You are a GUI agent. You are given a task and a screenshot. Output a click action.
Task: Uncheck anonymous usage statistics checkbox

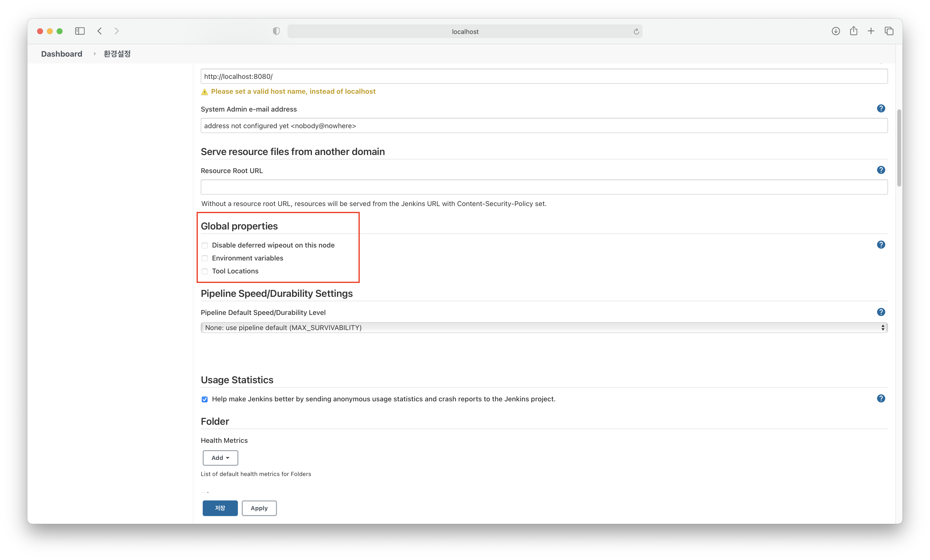[205, 399]
